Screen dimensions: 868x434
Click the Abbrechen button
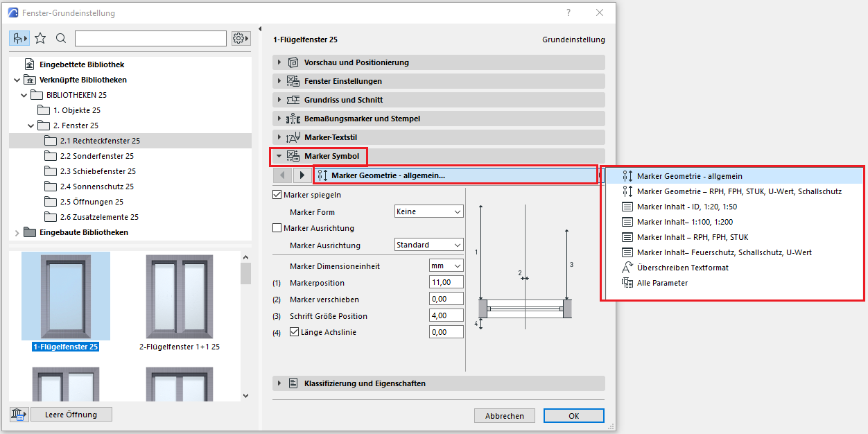tap(504, 416)
